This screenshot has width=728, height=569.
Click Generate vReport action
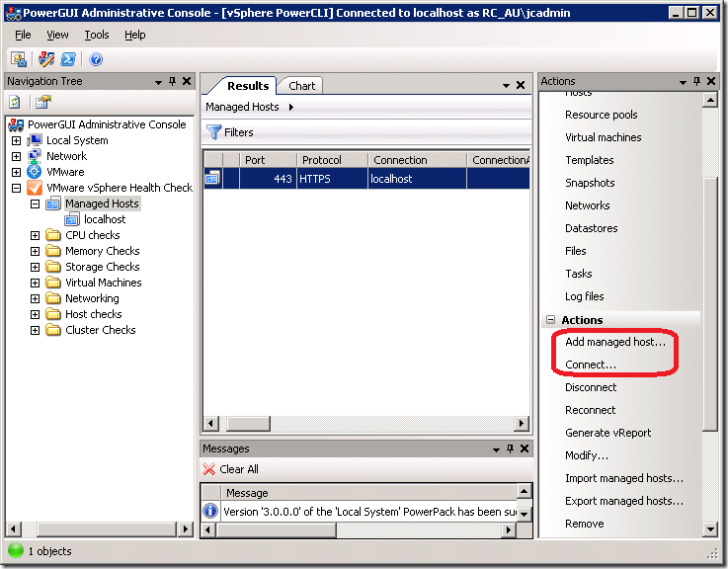pyautogui.click(x=607, y=433)
